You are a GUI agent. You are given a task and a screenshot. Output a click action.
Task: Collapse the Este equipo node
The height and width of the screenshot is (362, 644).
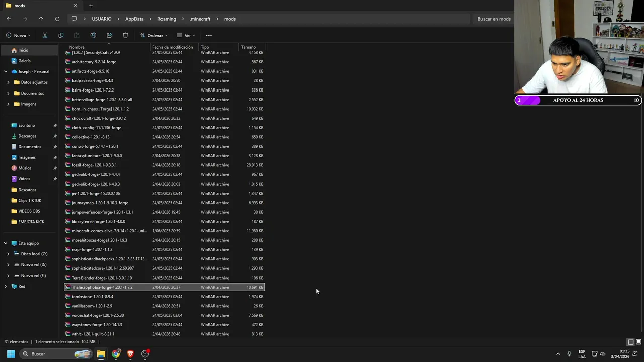(6, 243)
